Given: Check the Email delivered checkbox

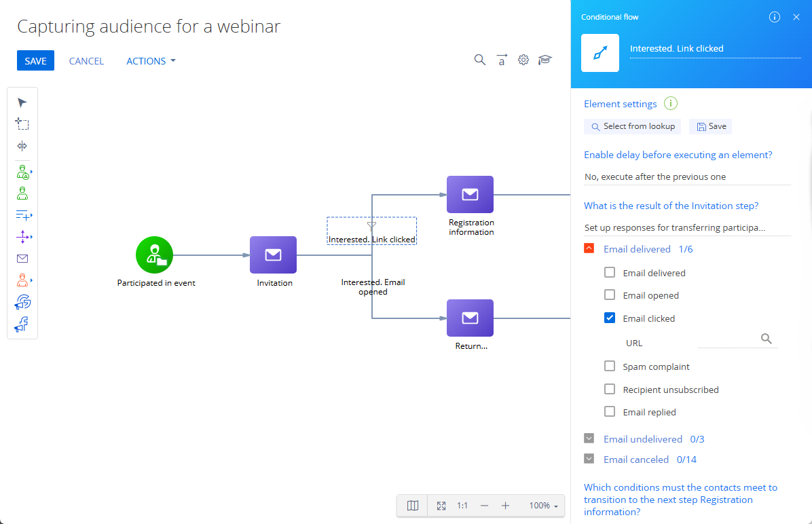Looking at the screenshot, I should tap(610, 272).
